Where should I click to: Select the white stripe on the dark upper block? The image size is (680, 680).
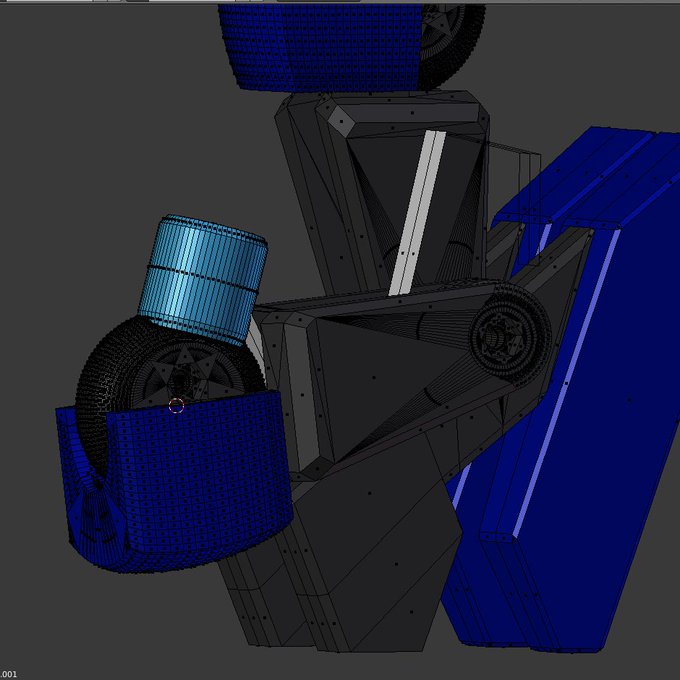[x=417, y=213]
